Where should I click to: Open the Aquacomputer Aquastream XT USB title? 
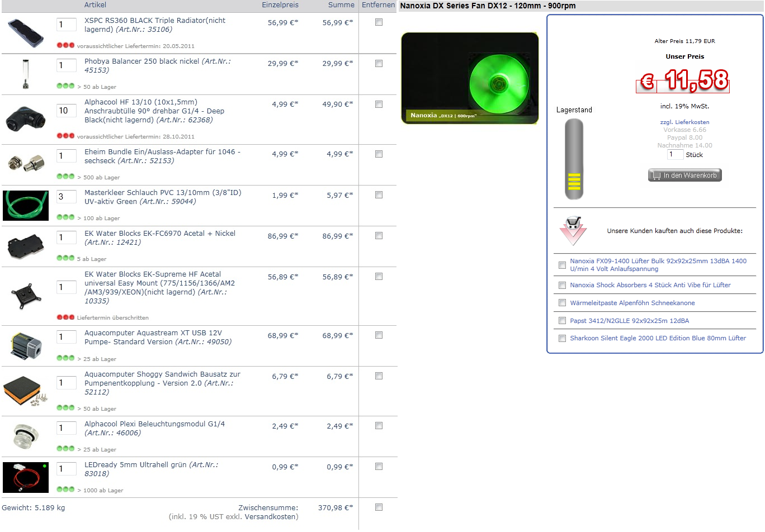coord(158,337)
